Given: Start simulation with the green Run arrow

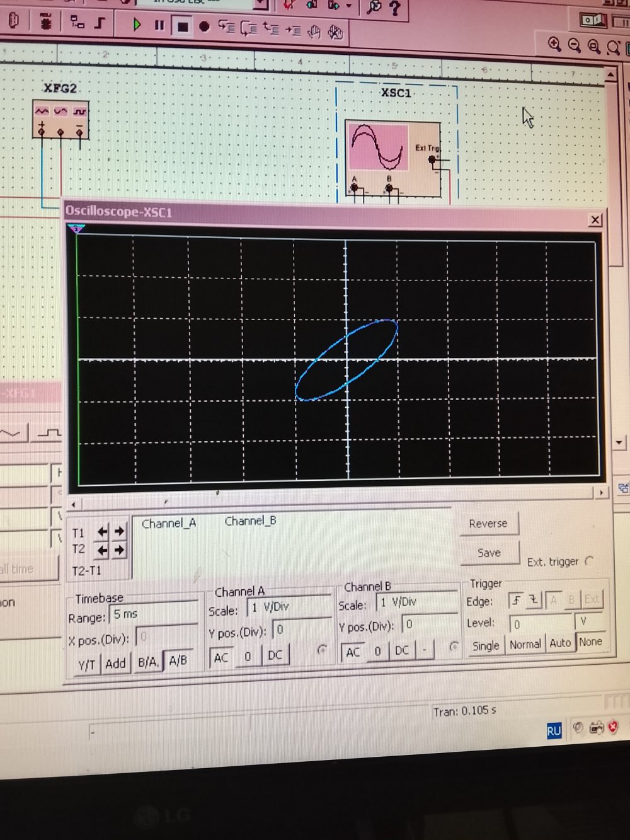Looking at the screenshot, I should [x=137, y=25].
